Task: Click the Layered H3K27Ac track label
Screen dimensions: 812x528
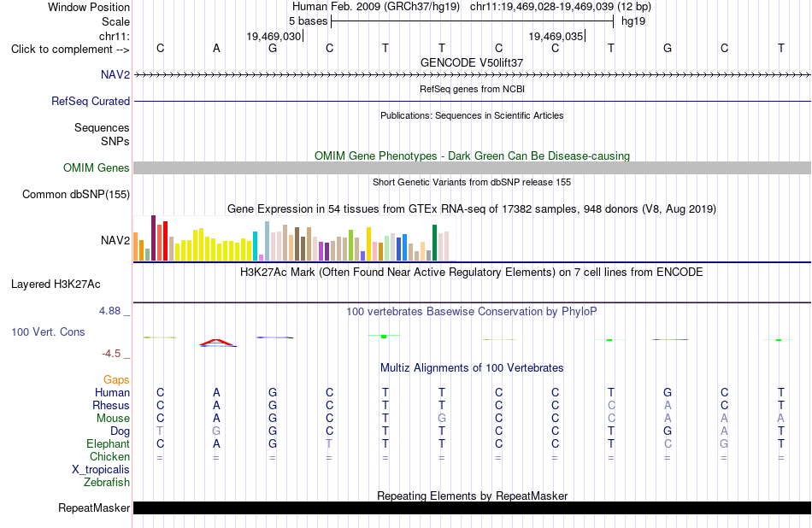Action: (x=56, y=285)
